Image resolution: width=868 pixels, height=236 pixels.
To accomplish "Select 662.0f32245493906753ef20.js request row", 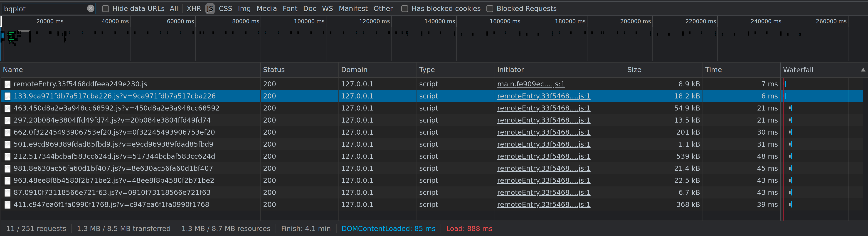I will coord(432,132).
